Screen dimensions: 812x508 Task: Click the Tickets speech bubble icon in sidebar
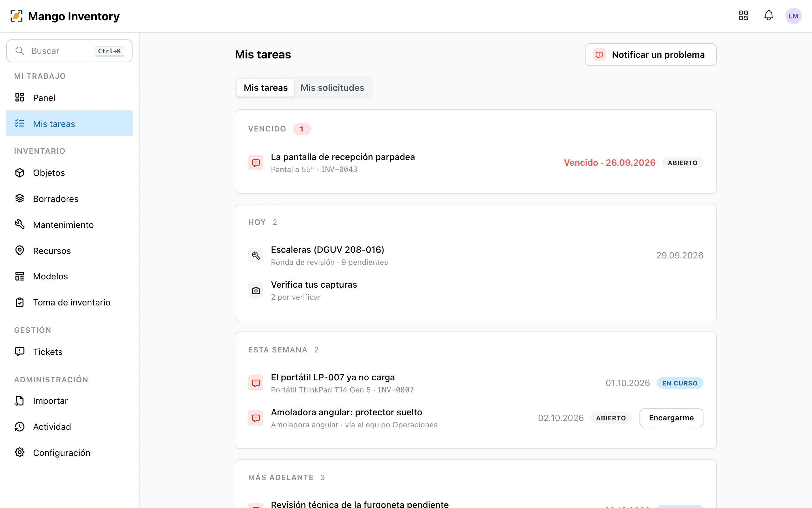tap(20, 351)
